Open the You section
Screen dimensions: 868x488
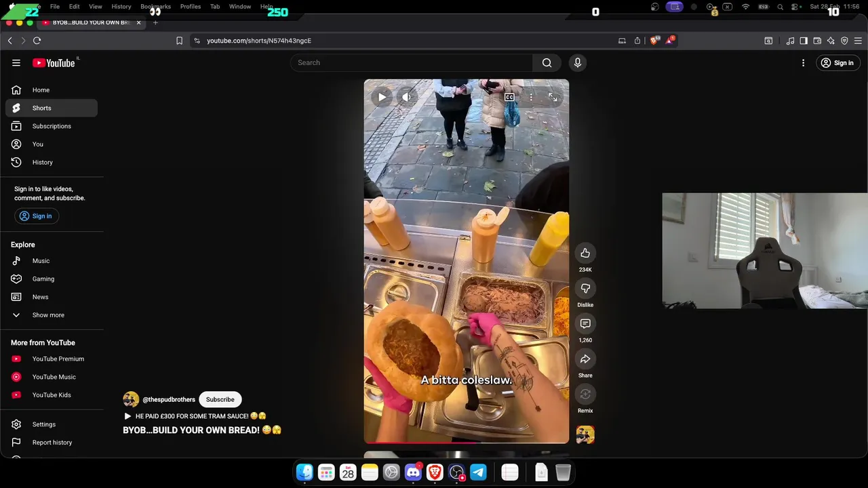[x=52, y=144]
